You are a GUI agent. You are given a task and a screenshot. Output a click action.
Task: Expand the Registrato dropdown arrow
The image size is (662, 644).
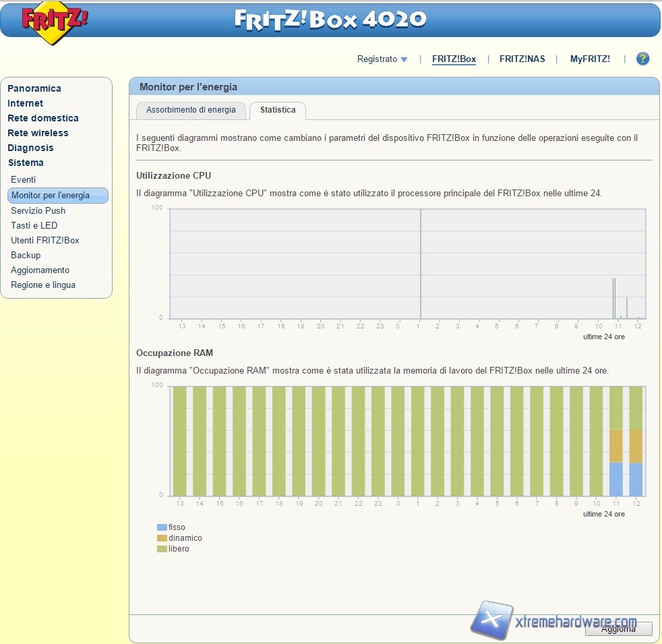coord(404,59)
